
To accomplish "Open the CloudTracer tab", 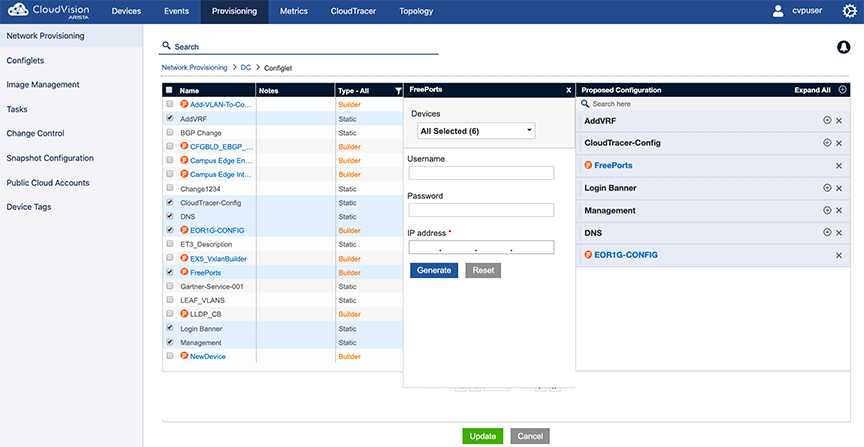I will (353, 11).
